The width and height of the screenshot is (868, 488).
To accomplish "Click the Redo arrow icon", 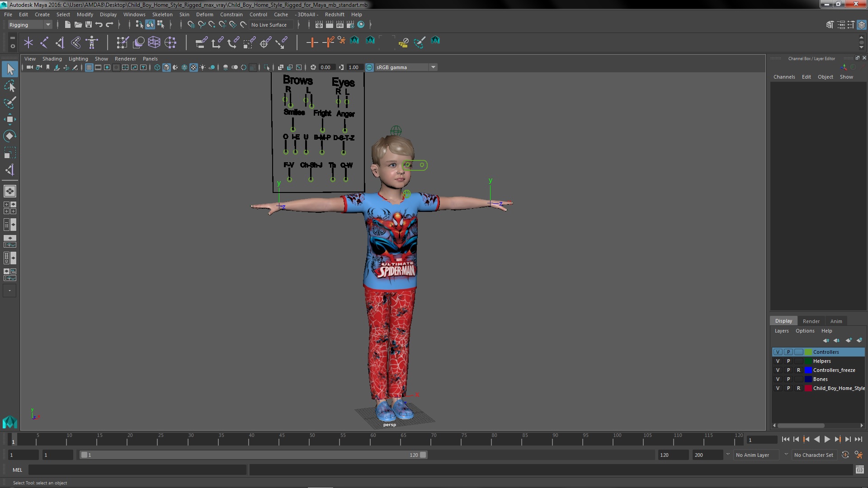I will (x=109, y=24).
